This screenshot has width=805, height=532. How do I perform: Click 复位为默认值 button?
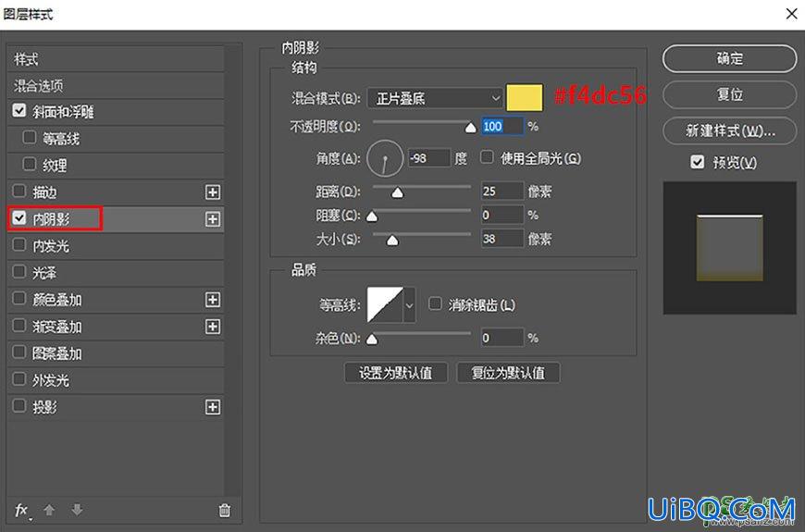pyautogui.click(x=508, y=373)
